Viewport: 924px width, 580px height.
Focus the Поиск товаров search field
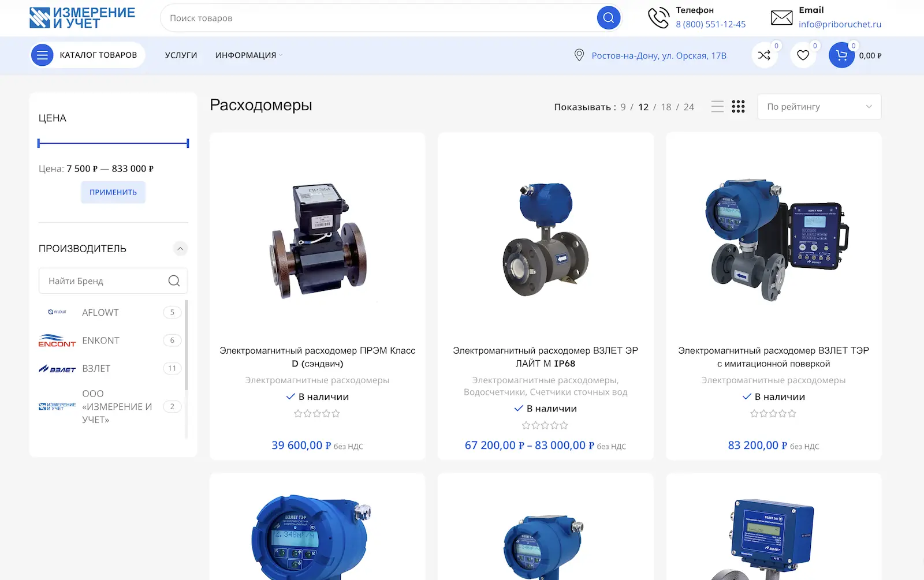[x=378, y=18]
